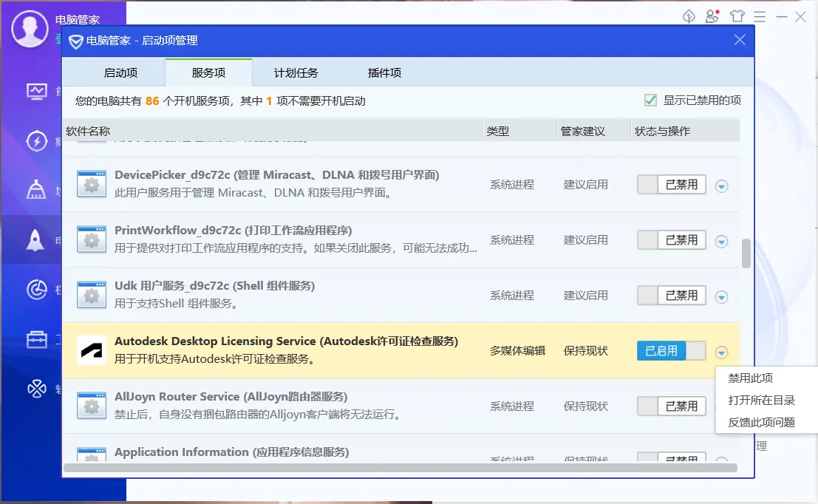
Task: Enable the Udk 用户服务 service switch
Action: pyautogui.click(x=672, y=296)
